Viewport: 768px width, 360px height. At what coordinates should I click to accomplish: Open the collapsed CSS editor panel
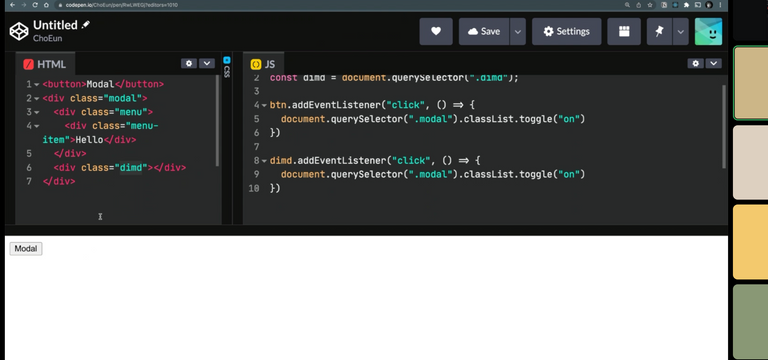[227, 67]
